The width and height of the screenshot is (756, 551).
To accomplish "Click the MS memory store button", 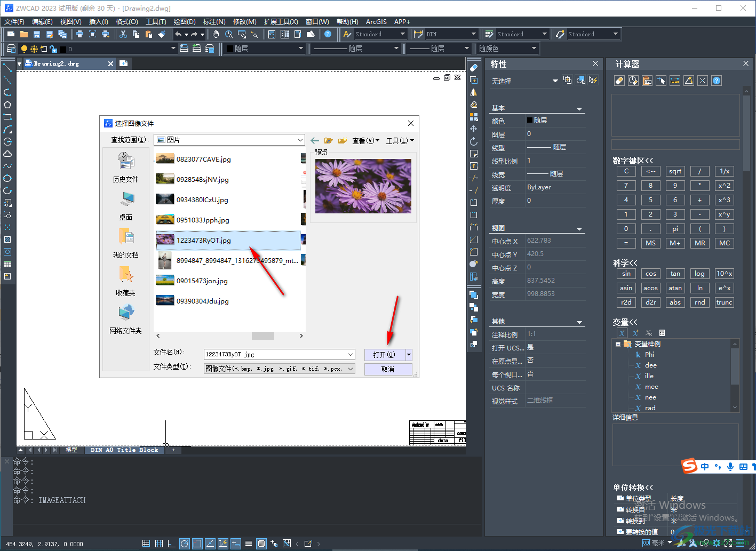I will pyautogui.click(x=650, y=243).
